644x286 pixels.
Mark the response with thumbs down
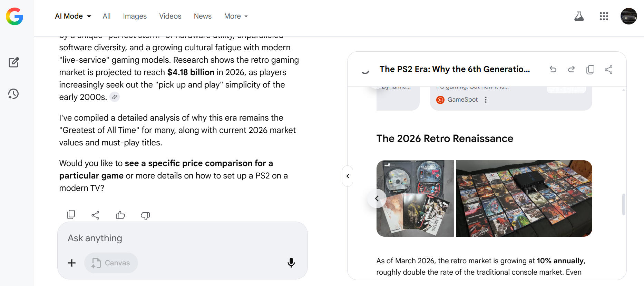coord(145,216)
